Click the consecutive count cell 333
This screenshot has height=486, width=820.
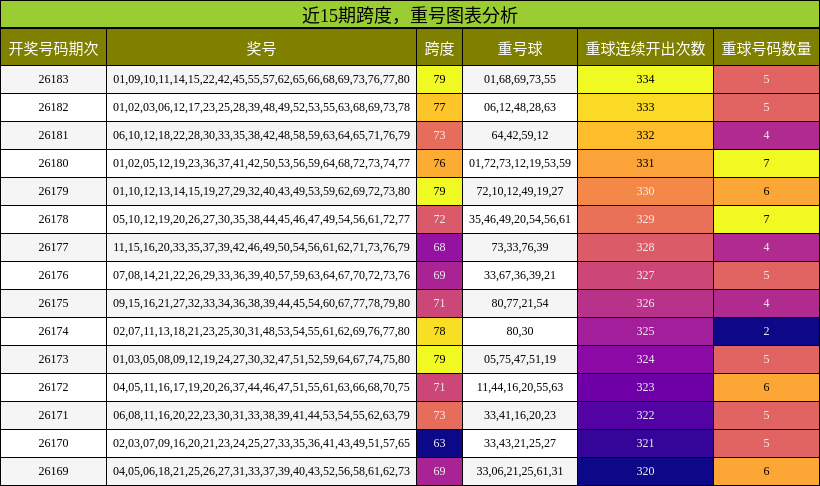(645, 107)
